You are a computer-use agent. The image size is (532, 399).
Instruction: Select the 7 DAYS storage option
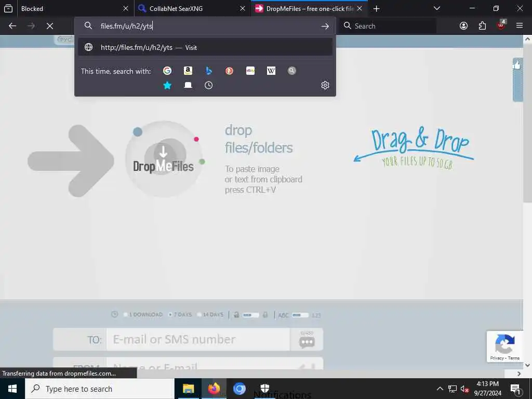coord(180,314)
